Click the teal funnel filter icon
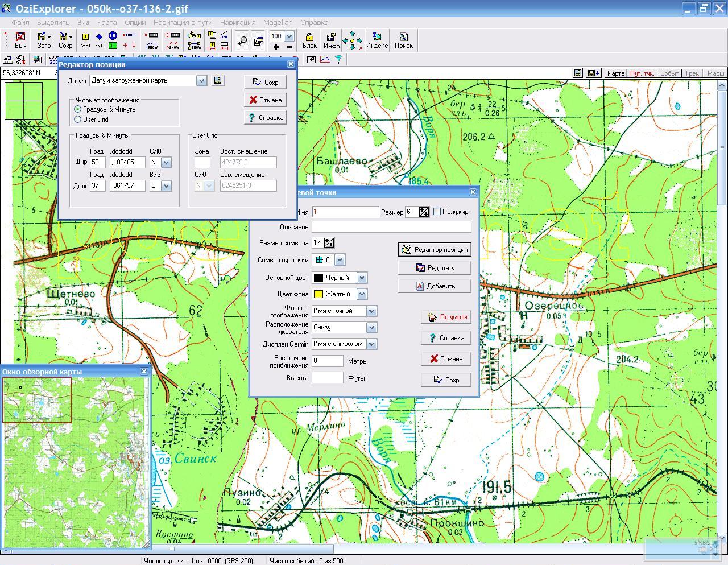The image size is (728, 565). point(338,59)
